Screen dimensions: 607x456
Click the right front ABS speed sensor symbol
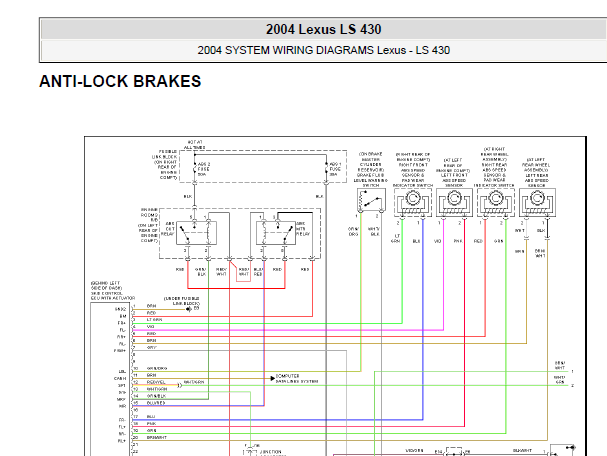(x=413, y=202)
